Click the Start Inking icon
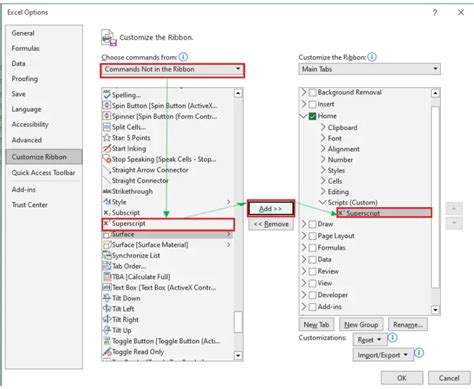The image size is (474, 389). point(107,148)
